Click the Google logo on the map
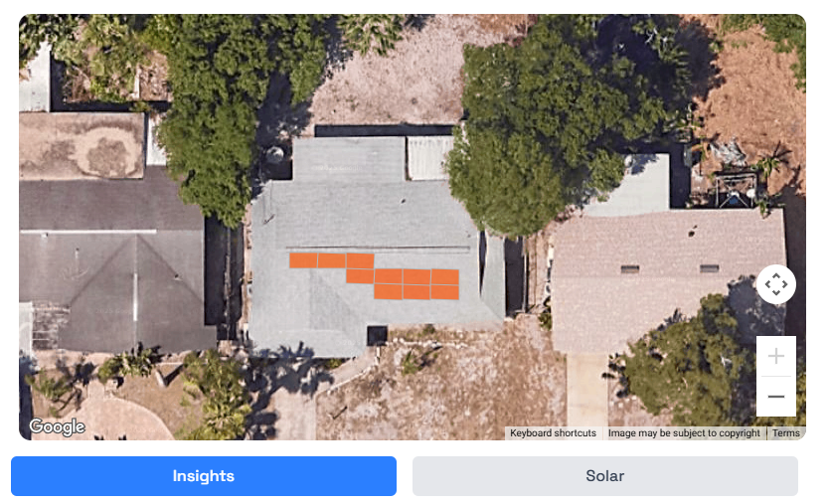The height and width of the screenshot is (504, 830). 58,426
